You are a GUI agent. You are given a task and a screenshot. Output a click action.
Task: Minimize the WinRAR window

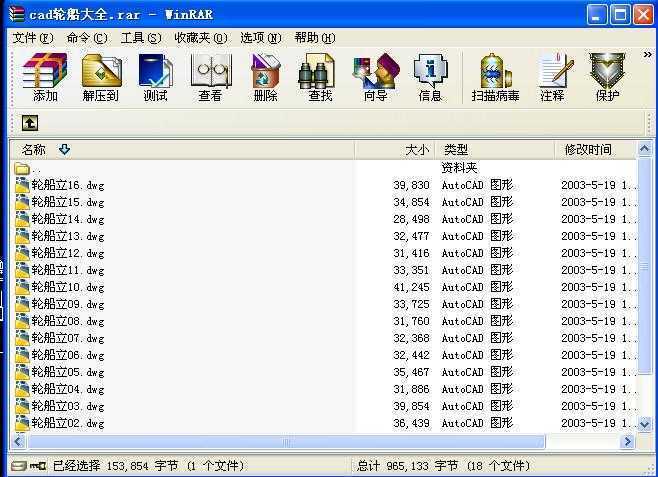pos(597,15)
